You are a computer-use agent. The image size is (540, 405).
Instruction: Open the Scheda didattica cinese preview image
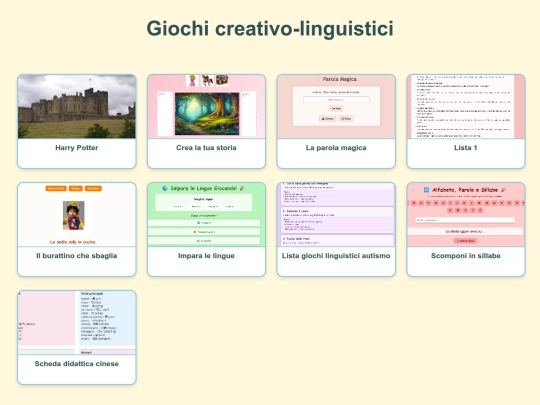click(x=77, y=323)
